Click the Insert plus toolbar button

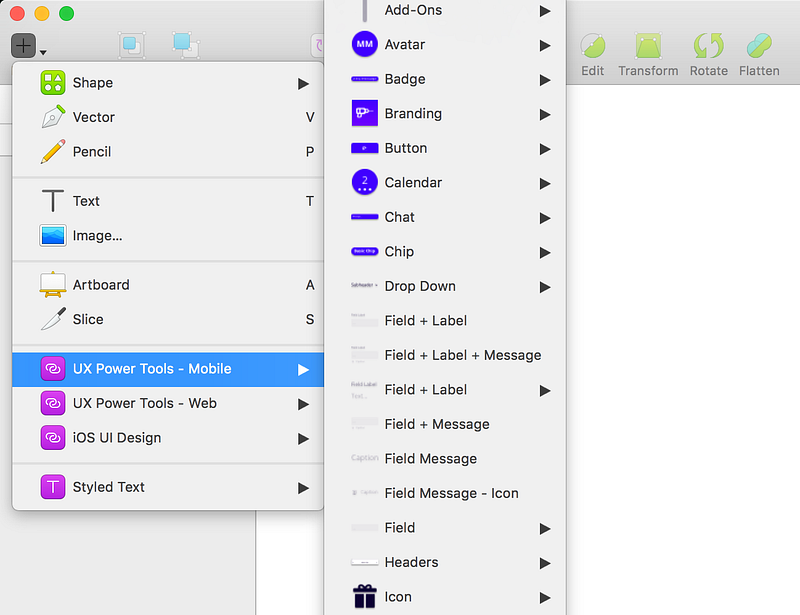pyautogui.click(x=23, y=45)
